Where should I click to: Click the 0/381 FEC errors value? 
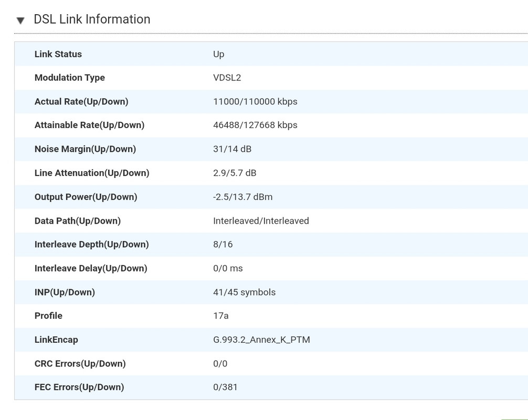point(225,387)
